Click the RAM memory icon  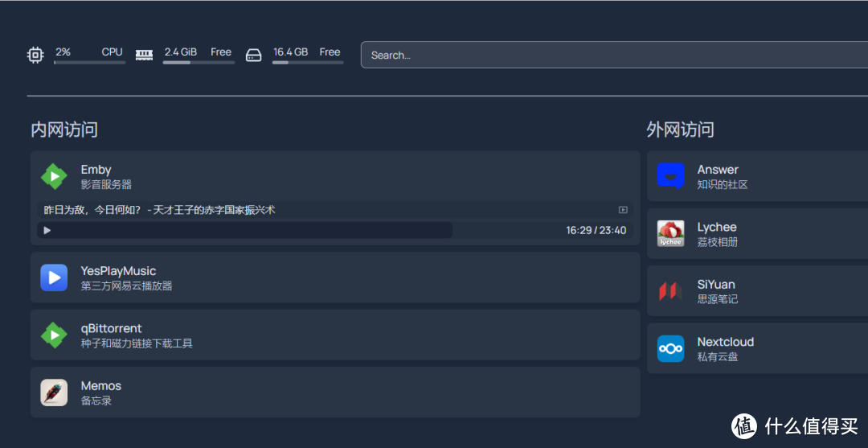click(x=145, y=55)
